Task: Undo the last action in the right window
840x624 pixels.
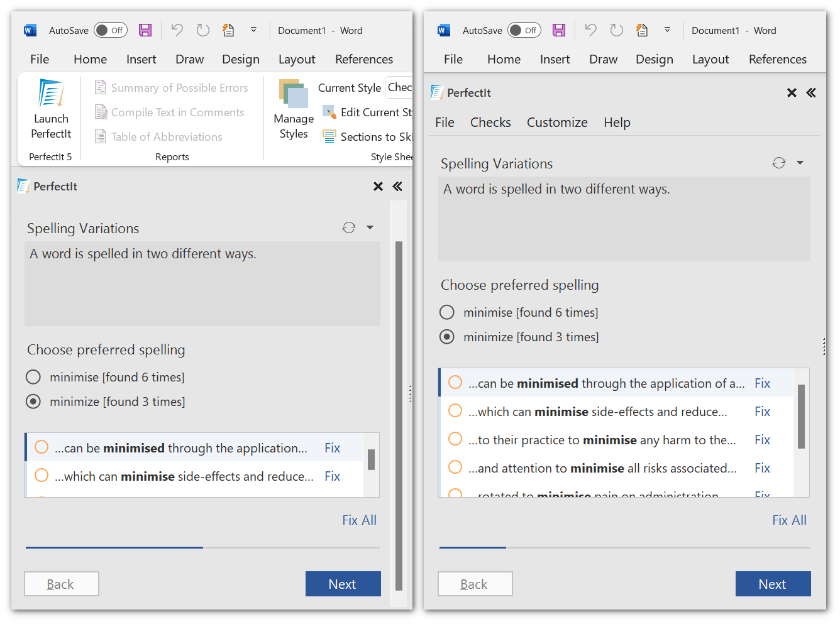Action: coord(590,30)
